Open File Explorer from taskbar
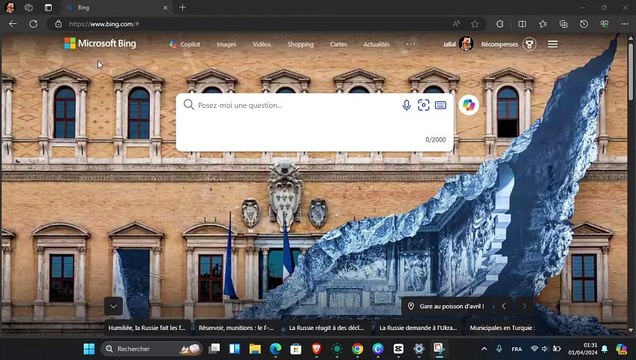Screen dimensions: 636x360 click(x=255, y=349)
